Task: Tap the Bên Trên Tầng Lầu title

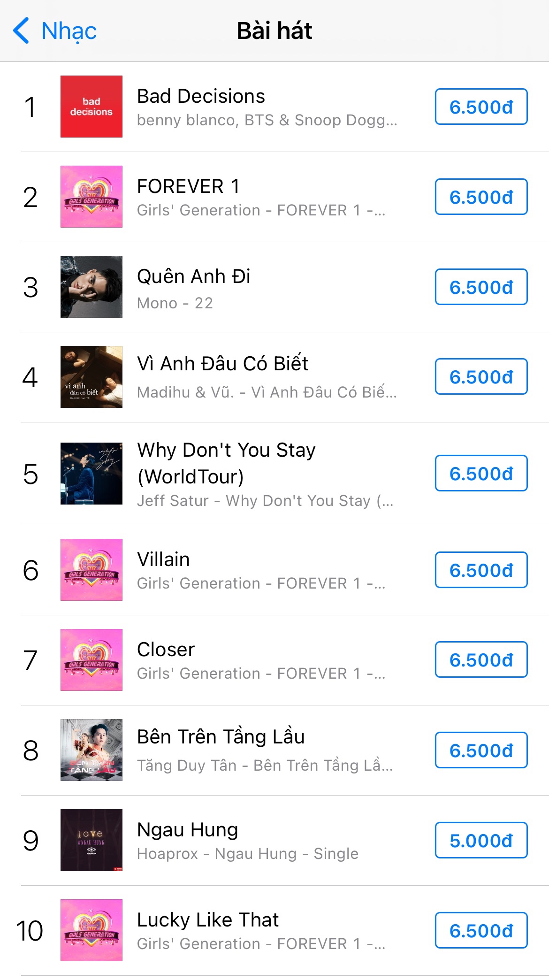Action: coord(221,737)
